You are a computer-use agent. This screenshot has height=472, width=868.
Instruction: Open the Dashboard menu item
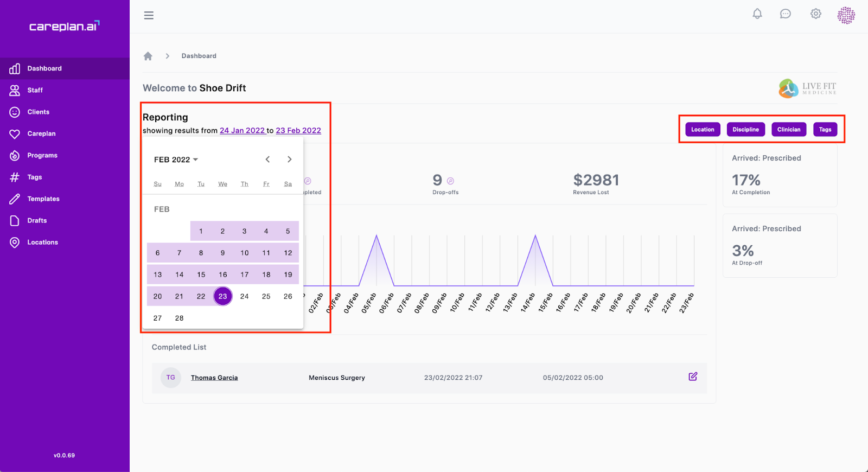[65, 68]
